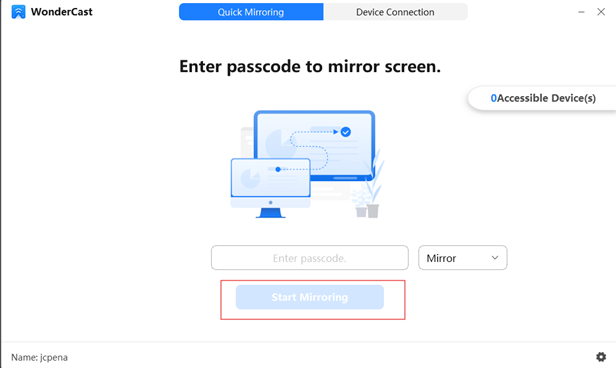This screenshot has height=368, width=616.
Task: Click the WonderCast title text
Action: 62,12
